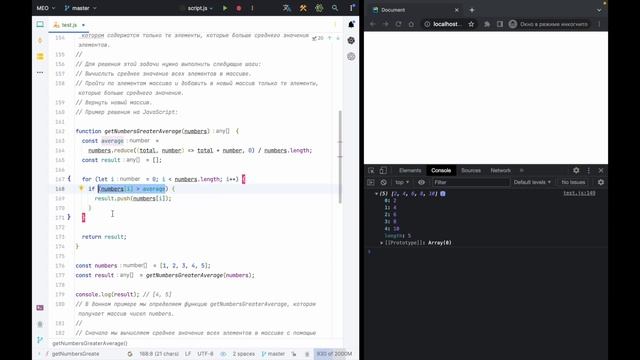Go forward in the browser window

point(386,24)
